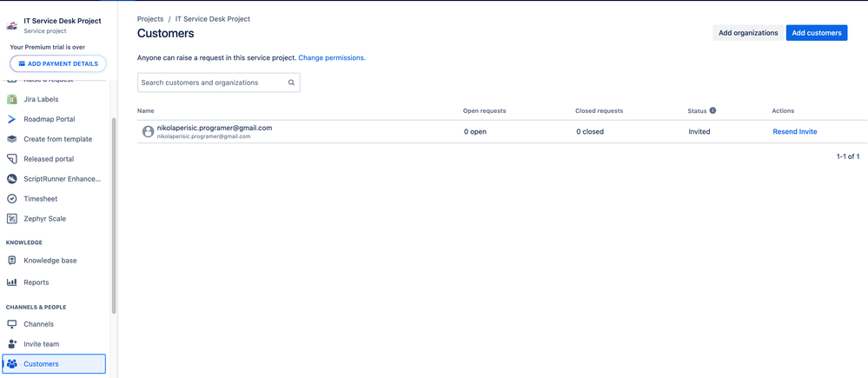Screen dimensions: 868x378
Task: Click the Status info icon
Action: click(x=712, y=110)
